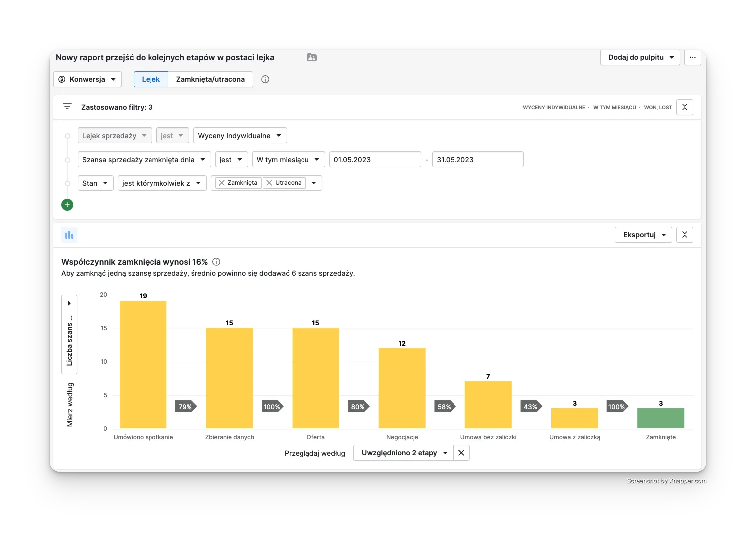Open the Stan field dropdown
The width and height of the screenshot is (756, 534).
click(96, 183)
